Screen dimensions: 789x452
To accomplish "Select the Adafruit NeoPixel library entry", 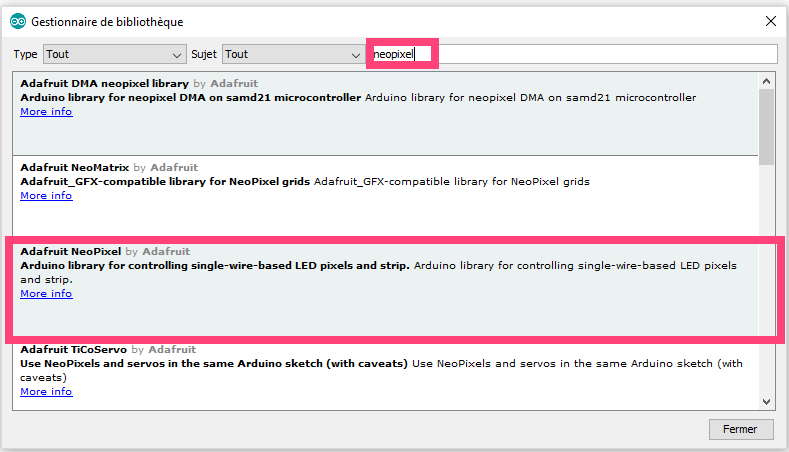I will [385, 289].
